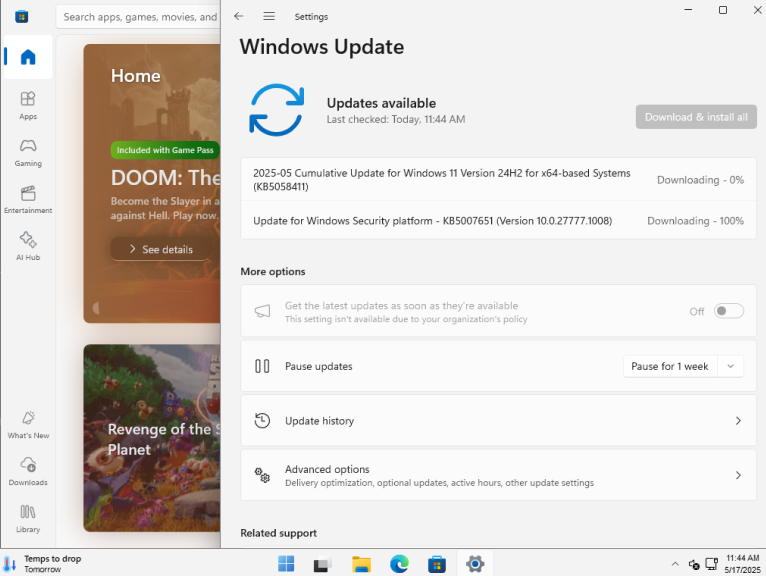This screenshot has width=766, height=576.
Task: Click the network status tray icon
Action: 712,564
